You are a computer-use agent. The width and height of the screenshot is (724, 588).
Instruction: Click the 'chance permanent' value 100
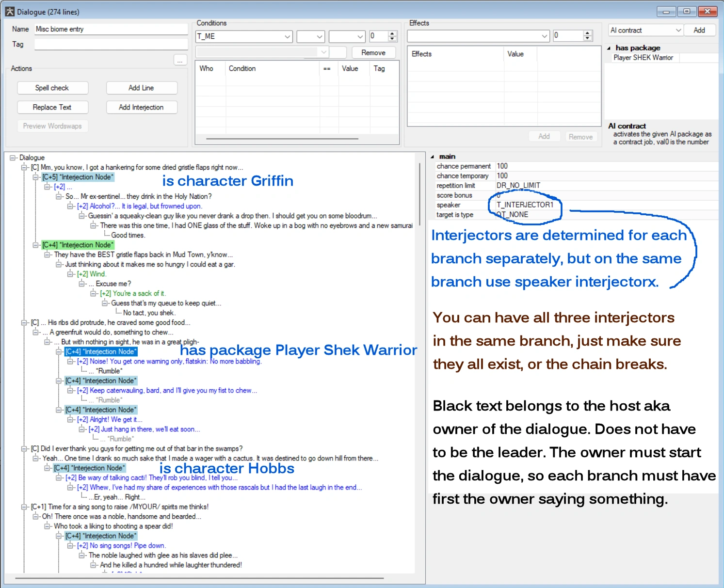click(x=606, y=166)
